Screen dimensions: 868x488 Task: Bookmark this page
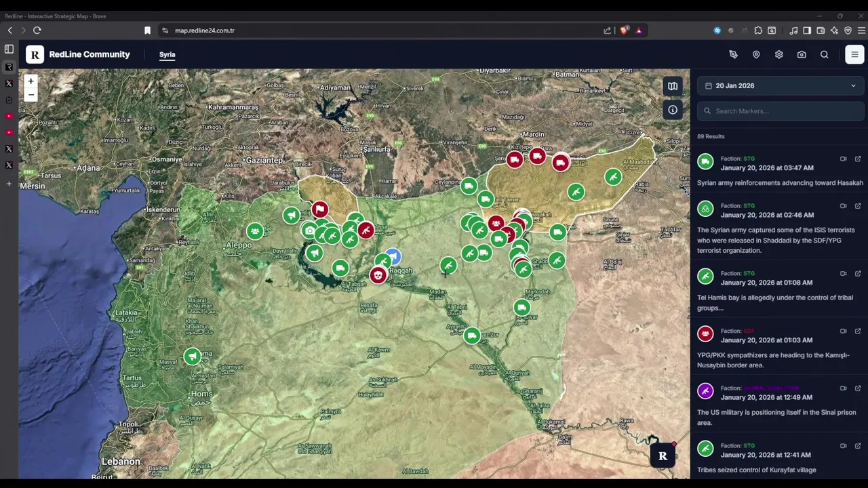[x=147, y=30]
